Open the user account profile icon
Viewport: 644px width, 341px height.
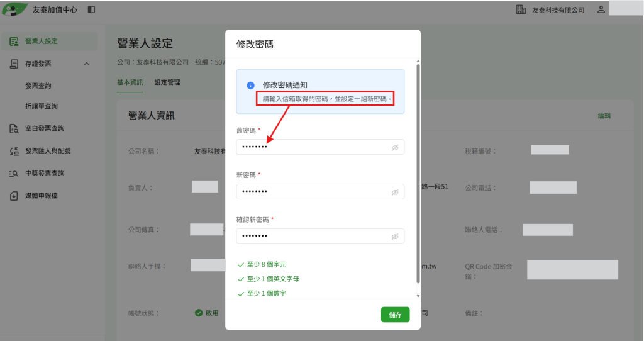point(601,9)
